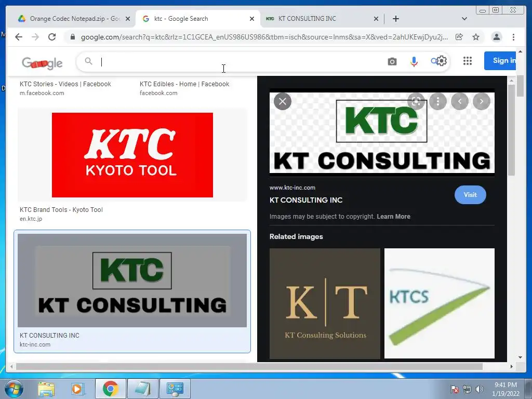Go back to the previous page
532x399 pixels.
coord(19,37)
